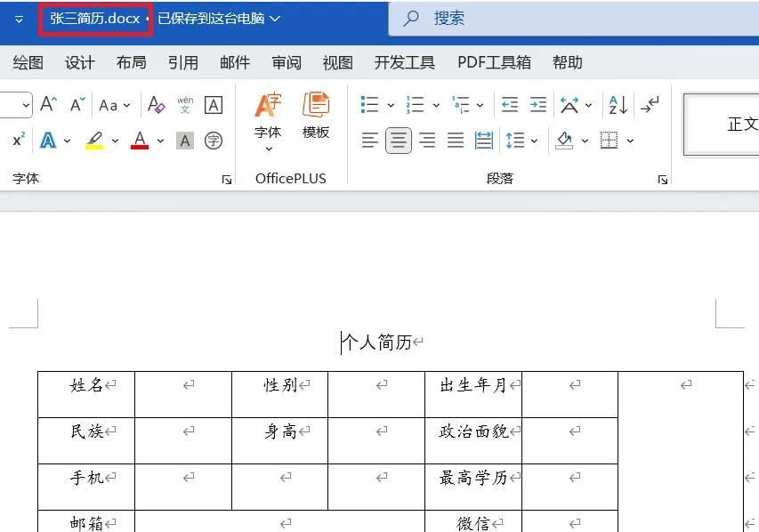Click the 个人简历 title text

pyautogui.click(x=376, y=343)
